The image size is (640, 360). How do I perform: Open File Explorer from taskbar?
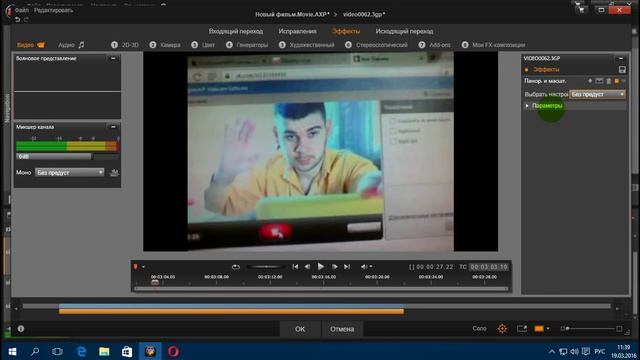point(104,351)
